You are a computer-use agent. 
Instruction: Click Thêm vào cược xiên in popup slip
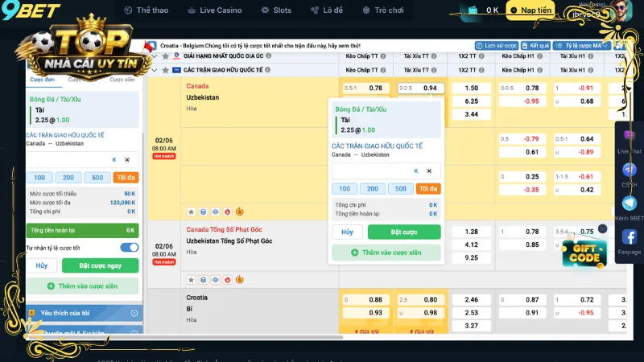pyautogui.click(x=386, y=253)
